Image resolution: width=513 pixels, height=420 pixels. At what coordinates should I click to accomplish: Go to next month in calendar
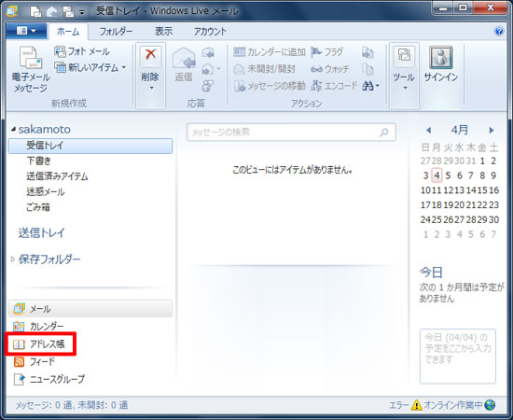[x=491, y=131]
